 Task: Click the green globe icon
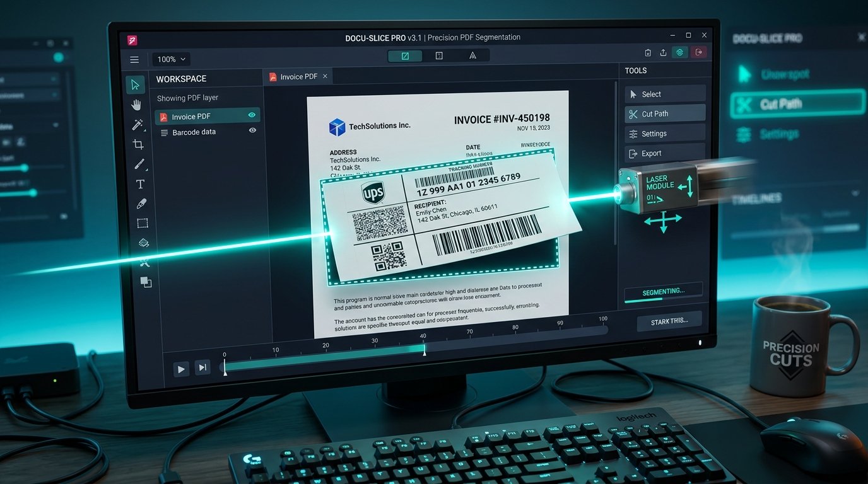coord(680,53)
